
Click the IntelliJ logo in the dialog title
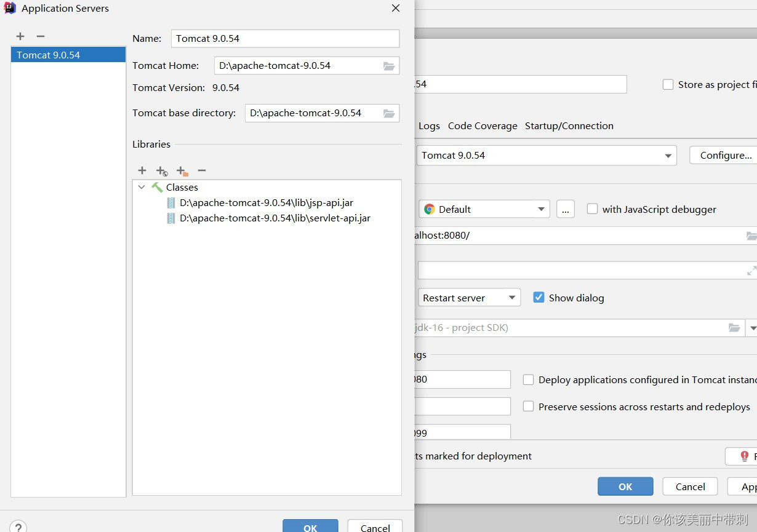click(10, 8)
